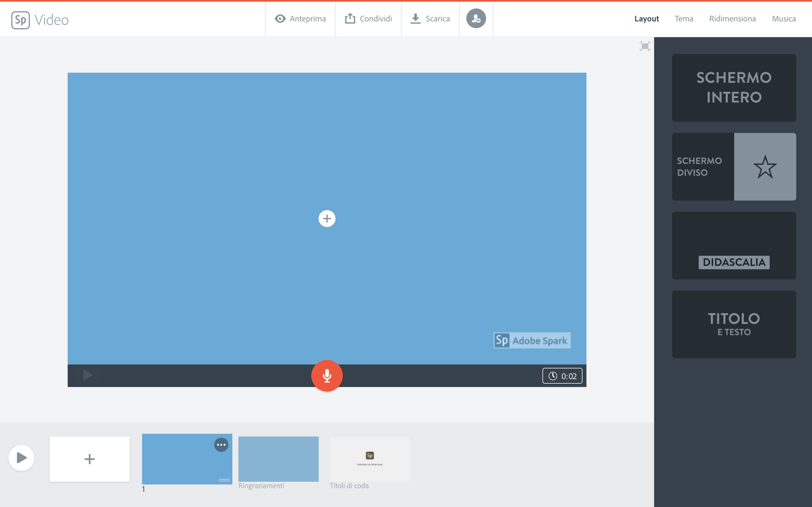Switch to the Tema tab

684,19
